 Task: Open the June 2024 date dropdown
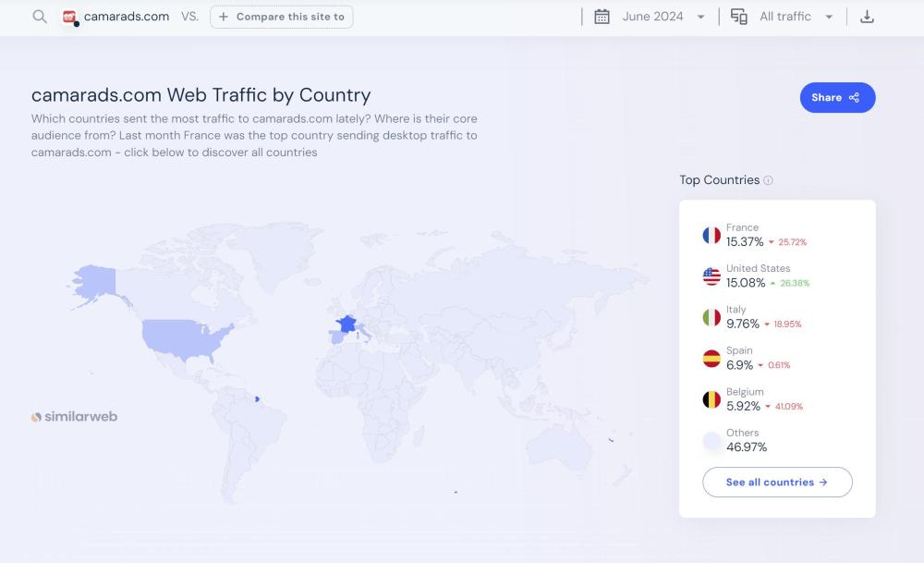pos(663,17)
